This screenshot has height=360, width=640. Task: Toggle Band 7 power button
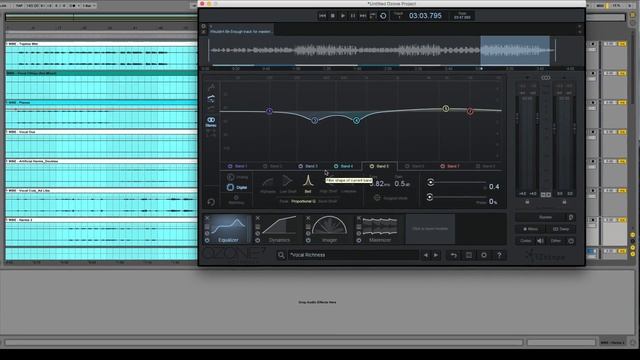tap(442, 167)
